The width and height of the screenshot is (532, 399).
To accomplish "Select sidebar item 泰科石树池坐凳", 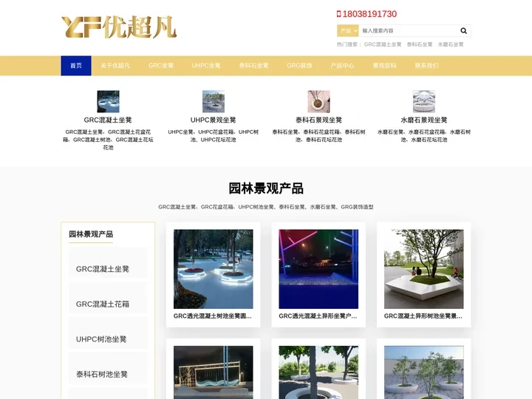I will (108, 369).
